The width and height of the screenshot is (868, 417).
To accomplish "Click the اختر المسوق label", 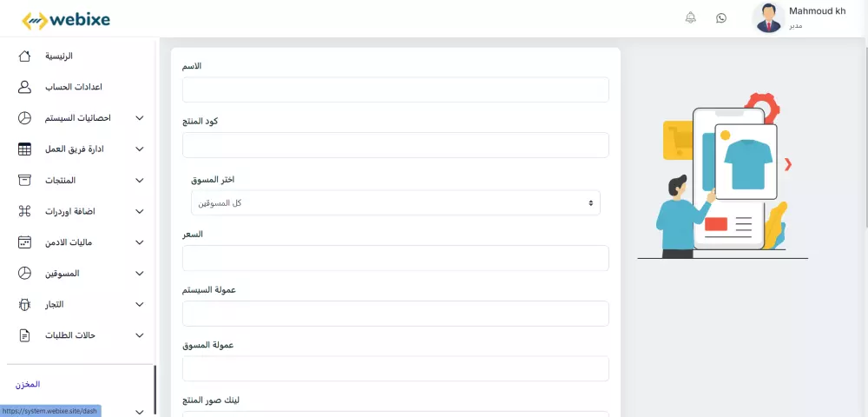I will pyautogui.click(x=213, y=180).
